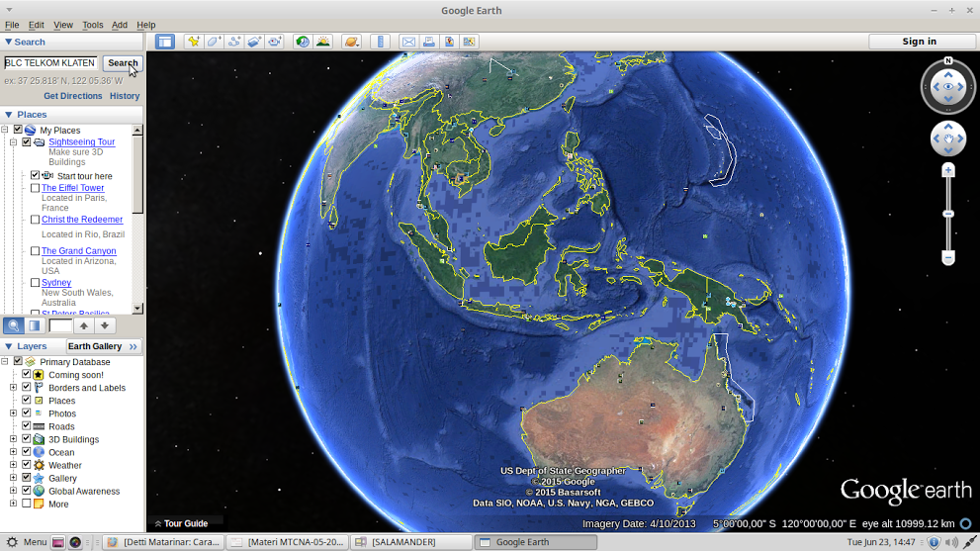Screen dimensions: 980x551
Task: Enable the More layer checkbox
Action: [x=27, y=504]
